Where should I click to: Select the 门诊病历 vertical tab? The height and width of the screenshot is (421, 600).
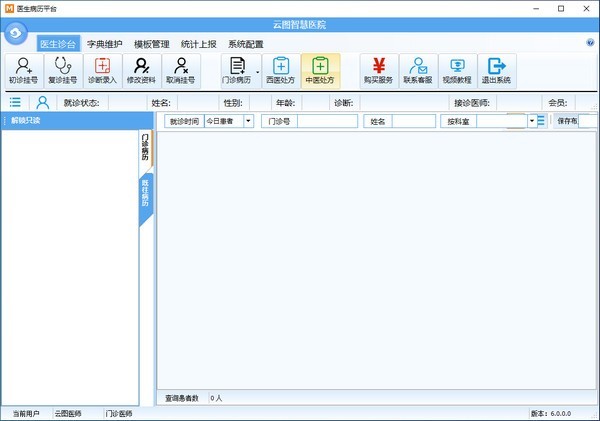(145, 147)
